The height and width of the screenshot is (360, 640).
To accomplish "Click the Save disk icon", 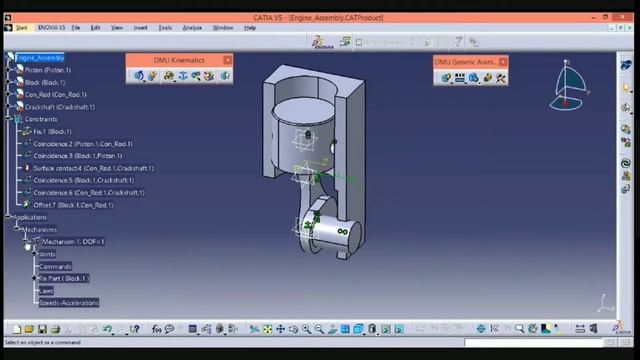I will pyautogui.click(x=42, y=329).
